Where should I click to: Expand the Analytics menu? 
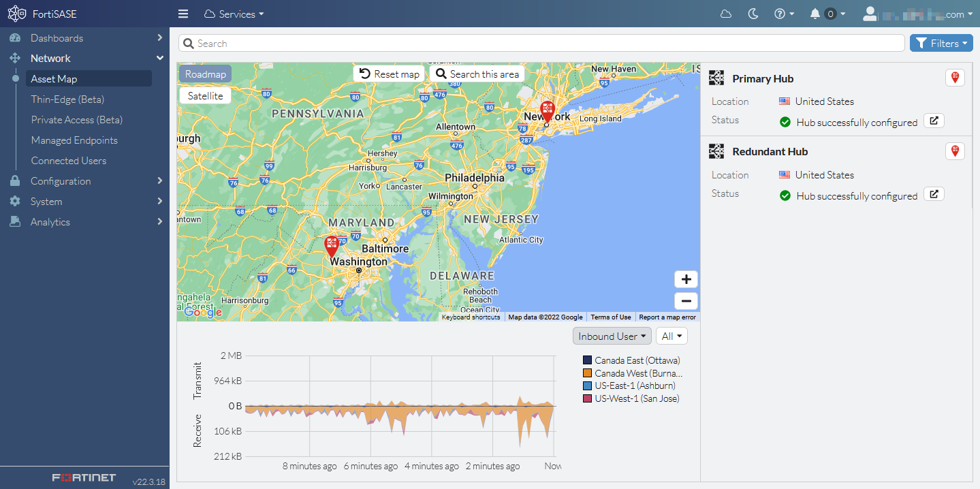(x=84, y=222)
